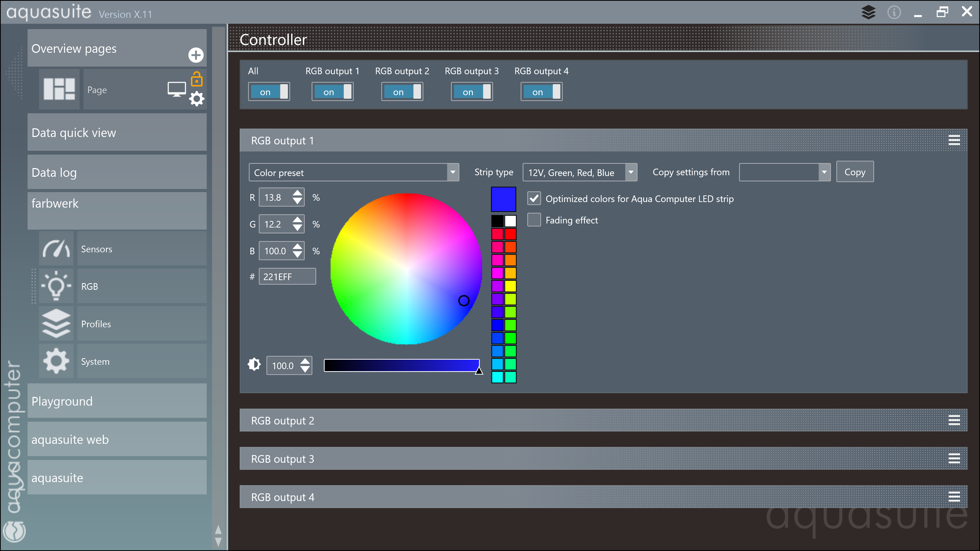Open the Profiles layers icon in sidebar
The height and width of the screenshot is (551, 980).
56,324
